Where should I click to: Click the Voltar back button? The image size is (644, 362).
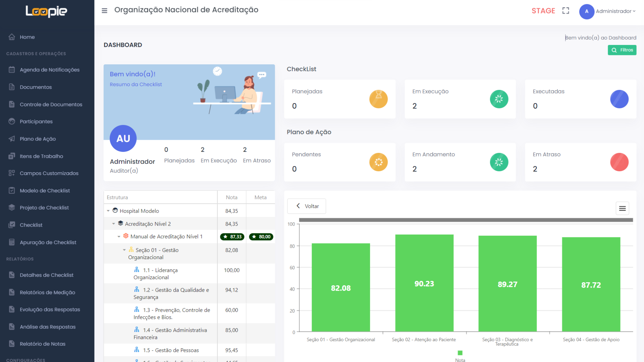(307, 206)
